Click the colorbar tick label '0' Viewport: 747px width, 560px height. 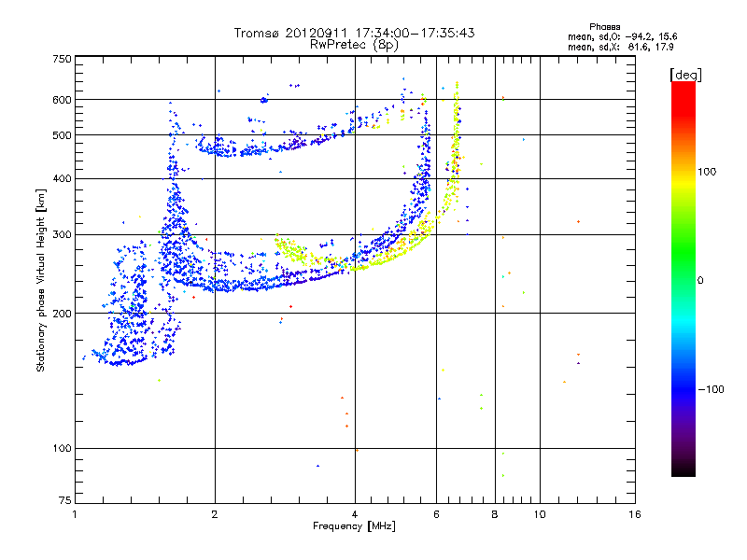700,281
